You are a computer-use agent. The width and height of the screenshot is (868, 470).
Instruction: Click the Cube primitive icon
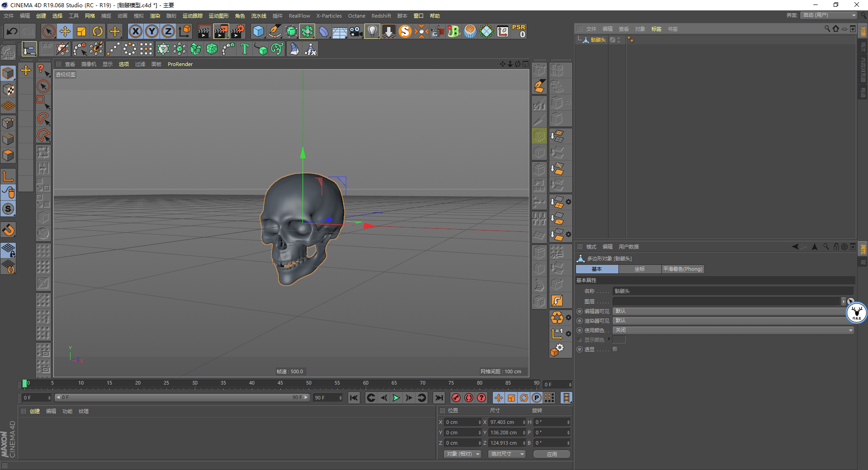258,31
